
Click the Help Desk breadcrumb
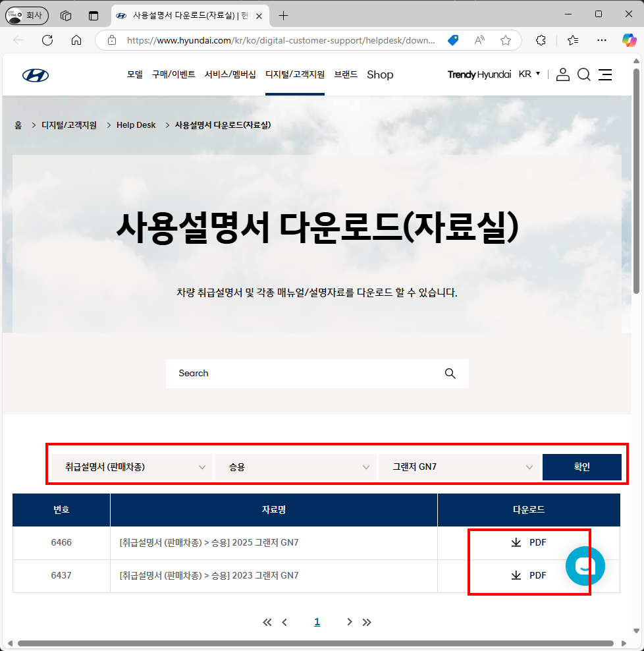pos(136,125)
